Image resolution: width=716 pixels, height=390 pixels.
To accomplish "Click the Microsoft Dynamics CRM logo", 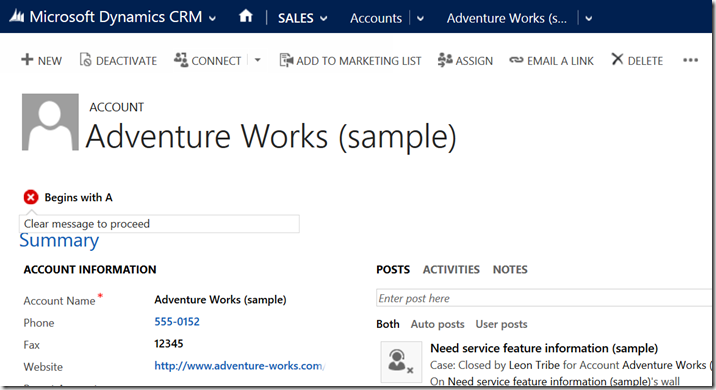I will click(17, 17).
